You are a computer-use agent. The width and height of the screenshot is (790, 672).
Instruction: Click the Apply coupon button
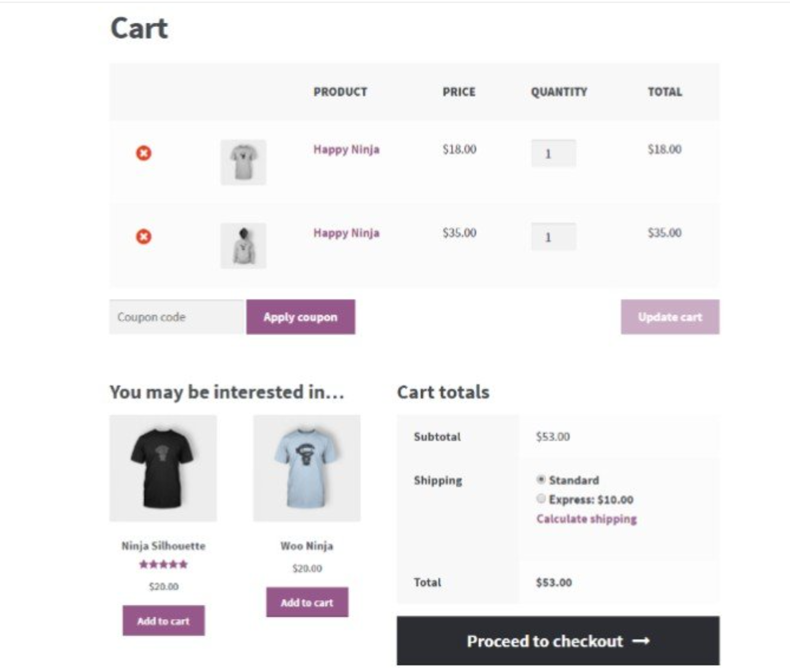click(x=301, y=317)
